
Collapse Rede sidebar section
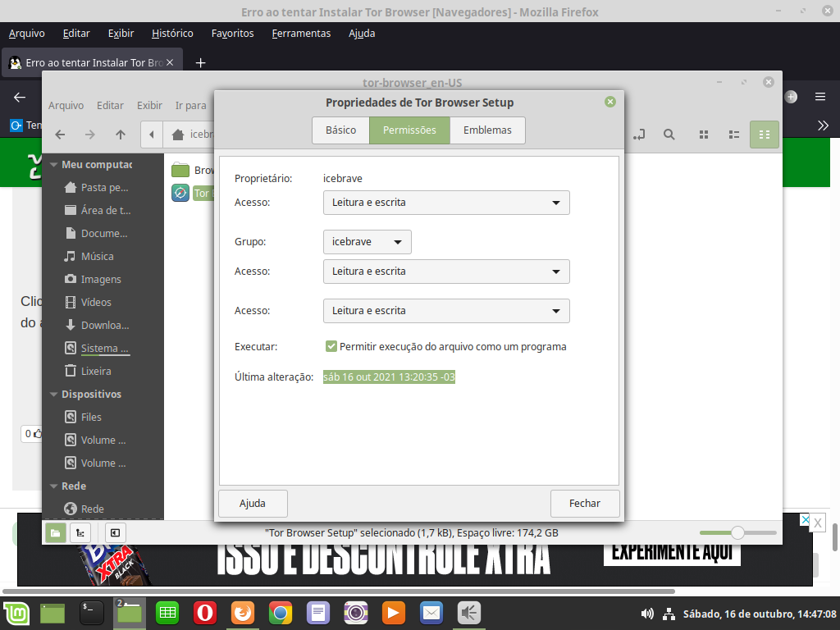point(53,486)
